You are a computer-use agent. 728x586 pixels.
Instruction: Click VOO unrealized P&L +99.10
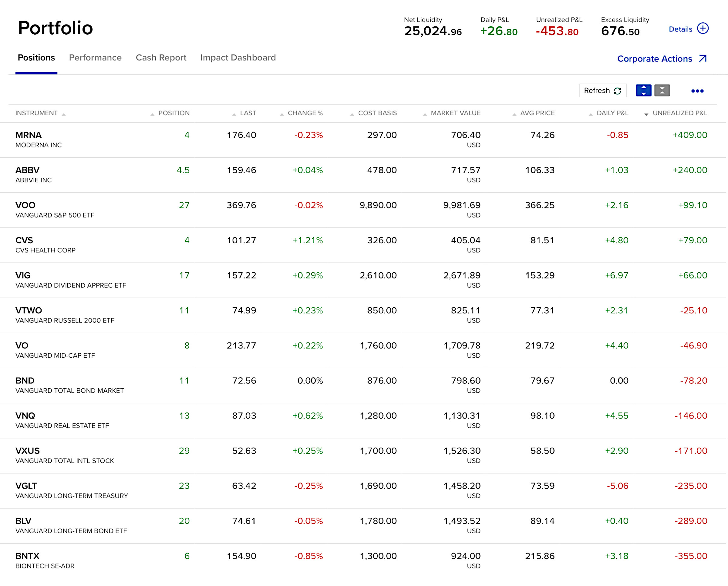693,205
